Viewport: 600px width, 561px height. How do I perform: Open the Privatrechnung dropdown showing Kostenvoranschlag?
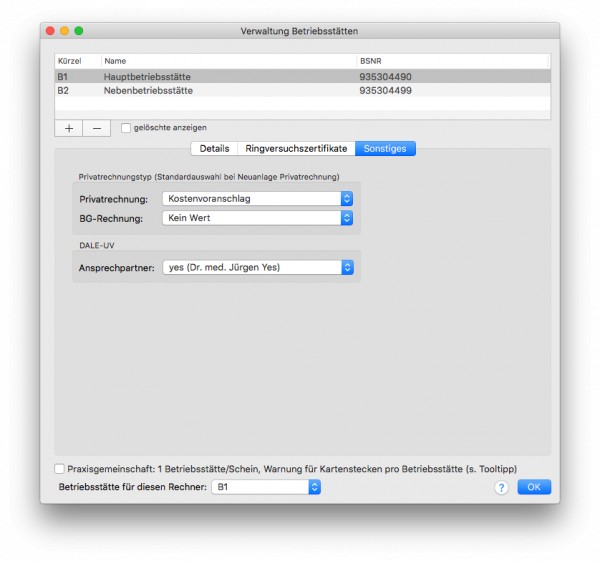258,199
